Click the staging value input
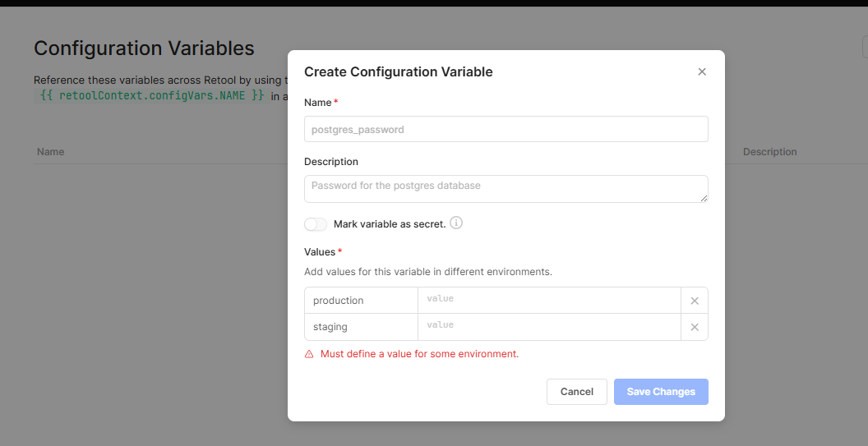This screenshot has width=868, height=446. click(549, 327)
